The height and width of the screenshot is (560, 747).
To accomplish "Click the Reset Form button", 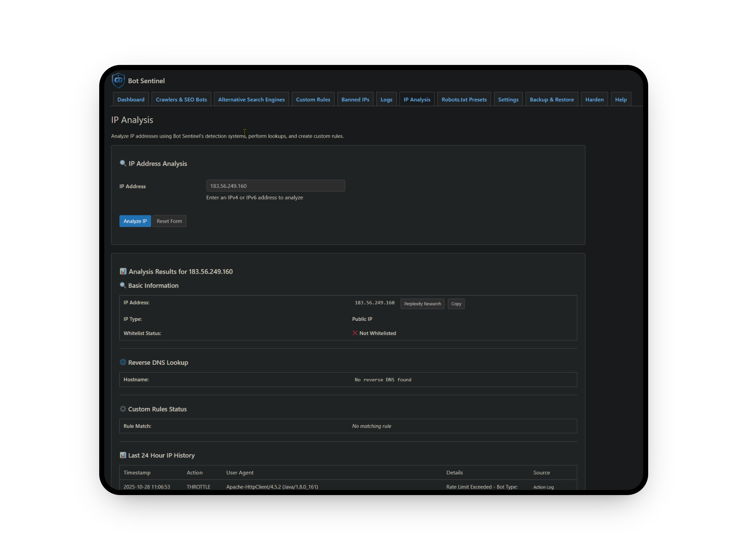I will (169, 221).
